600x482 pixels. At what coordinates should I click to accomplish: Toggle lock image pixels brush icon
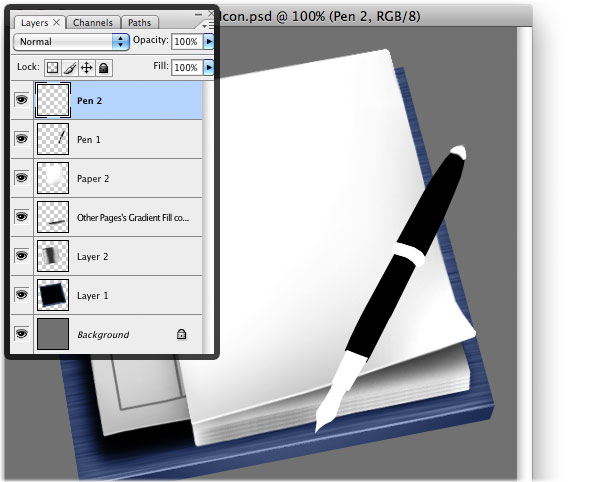coord(70,68)
